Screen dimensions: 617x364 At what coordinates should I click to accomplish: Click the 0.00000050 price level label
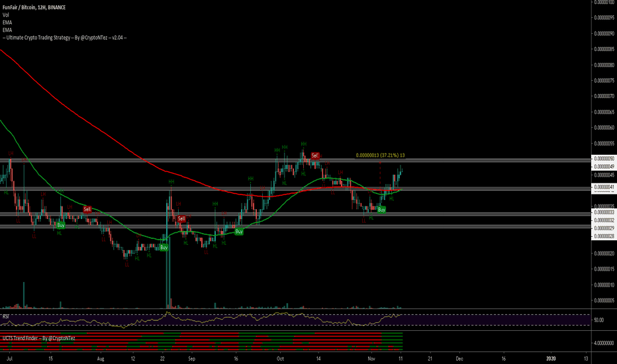(x=604, y=159)
